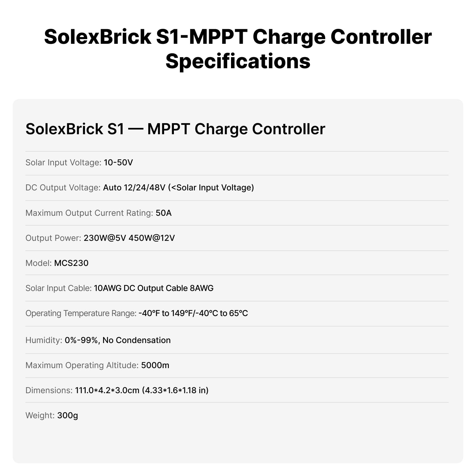Select the 230W@5V 450W@12V value
Screen dimensions: 476x476
coord(129,238)
